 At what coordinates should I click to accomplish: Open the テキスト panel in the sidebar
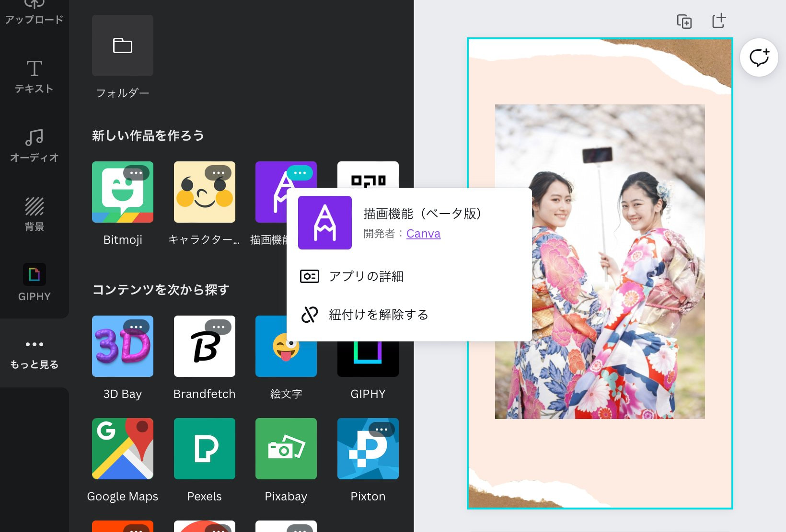click(34, 77)
